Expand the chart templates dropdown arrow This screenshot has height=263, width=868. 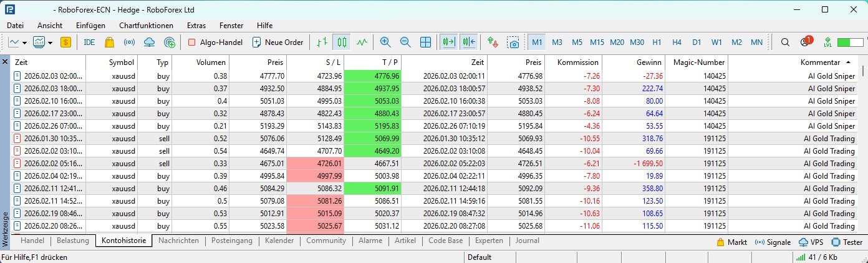tap(50, 42)
